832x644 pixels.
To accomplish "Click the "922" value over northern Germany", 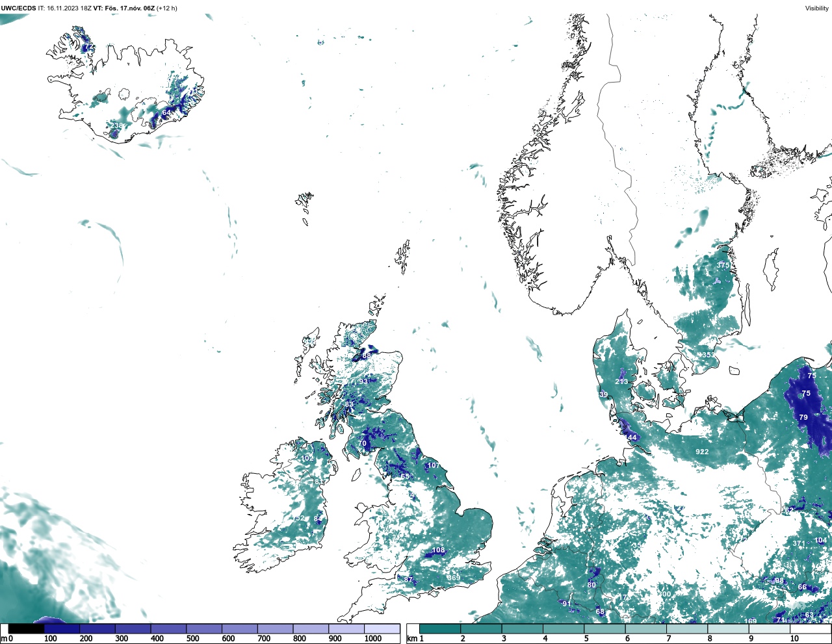I will point(702,452).
